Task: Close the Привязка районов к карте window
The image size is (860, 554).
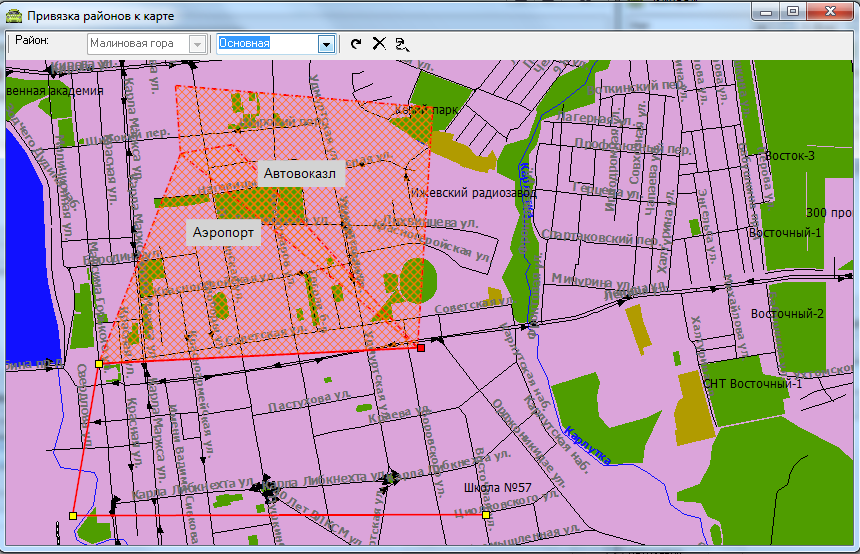Action: click(830, 12)
